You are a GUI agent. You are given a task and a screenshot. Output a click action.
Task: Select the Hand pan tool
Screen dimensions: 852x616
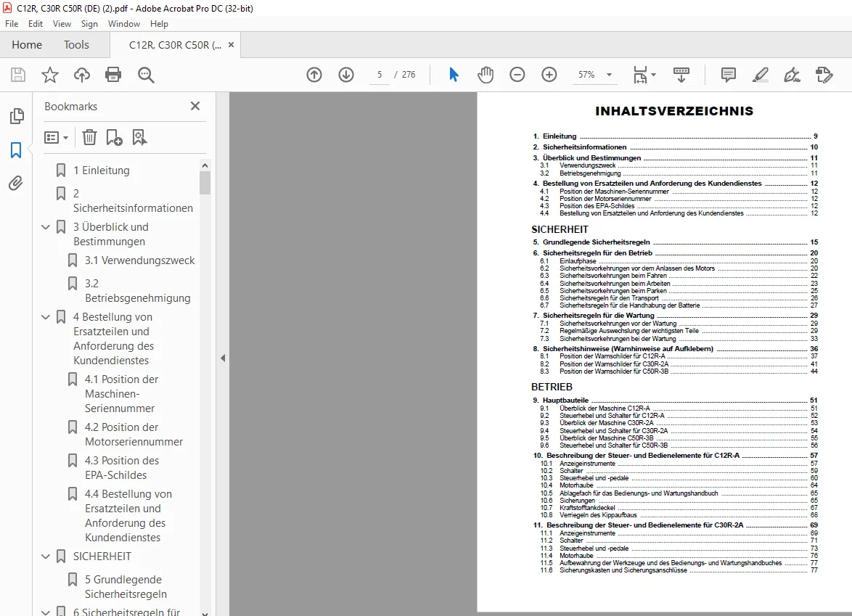point(486,75)
